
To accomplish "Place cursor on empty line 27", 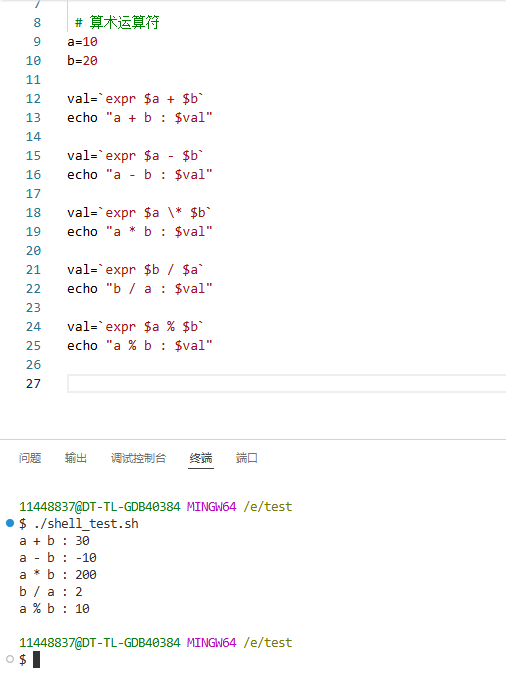I will click(x=286, y=384).
